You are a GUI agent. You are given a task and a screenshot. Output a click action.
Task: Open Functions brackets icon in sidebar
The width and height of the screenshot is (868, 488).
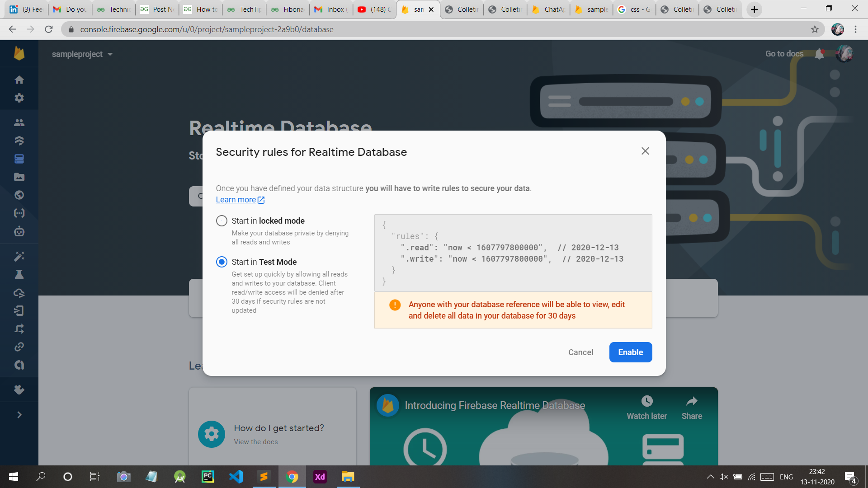[x=19, y=213]
